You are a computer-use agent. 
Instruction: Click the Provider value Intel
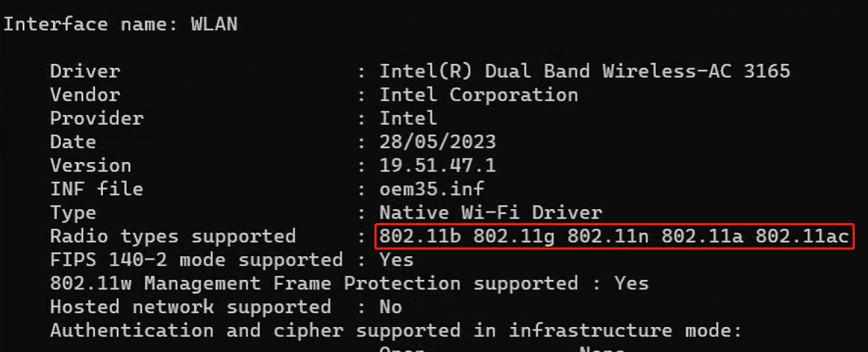(408, 118)
